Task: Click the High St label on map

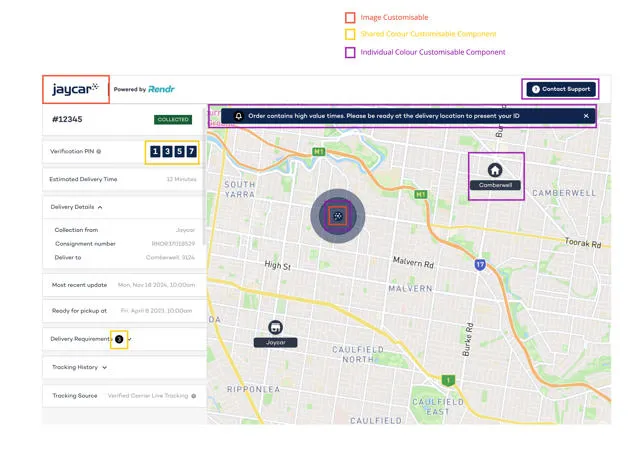Action: tap(278, 265)
